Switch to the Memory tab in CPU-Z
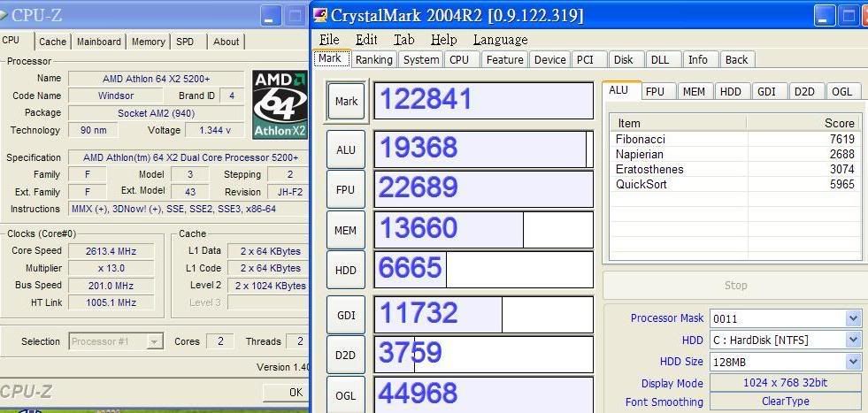This screenshot has height=413, width=868. (x=148, y=42)
